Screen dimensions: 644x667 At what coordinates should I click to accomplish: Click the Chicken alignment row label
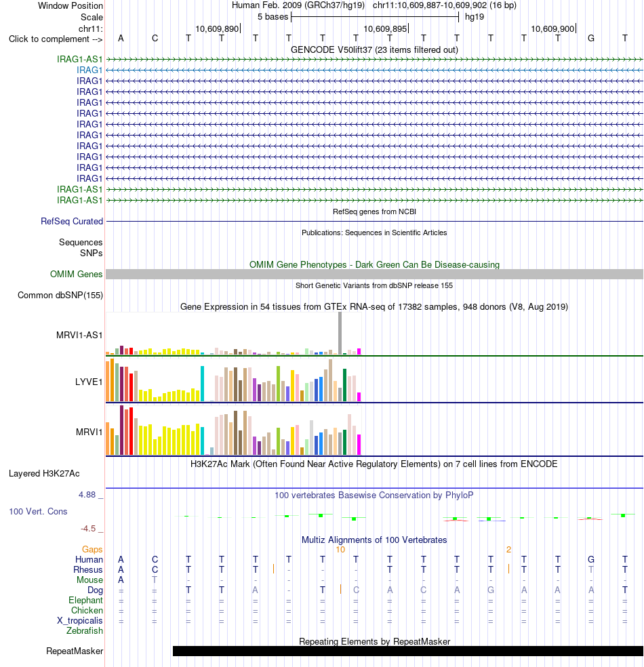click(x=87, y=611)
